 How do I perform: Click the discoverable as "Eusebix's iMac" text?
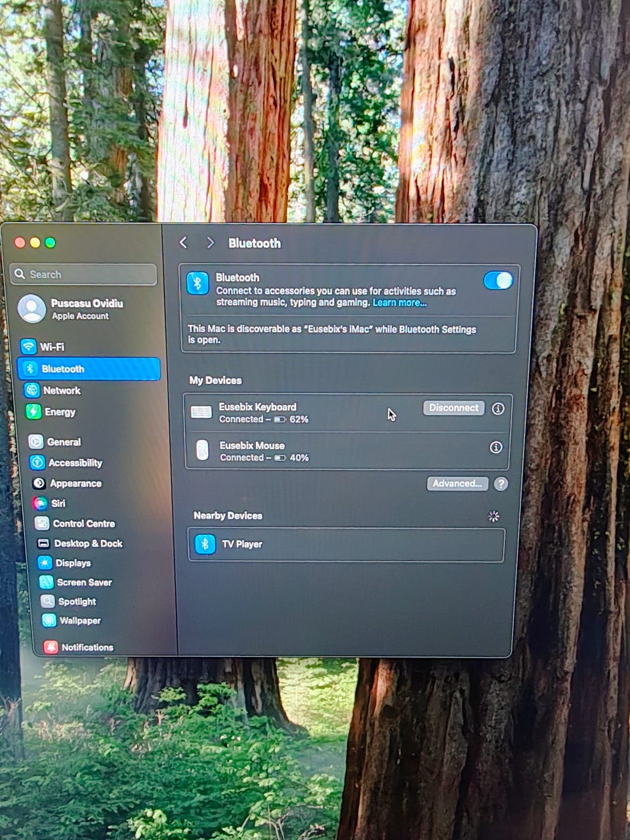tap(332, 335)
